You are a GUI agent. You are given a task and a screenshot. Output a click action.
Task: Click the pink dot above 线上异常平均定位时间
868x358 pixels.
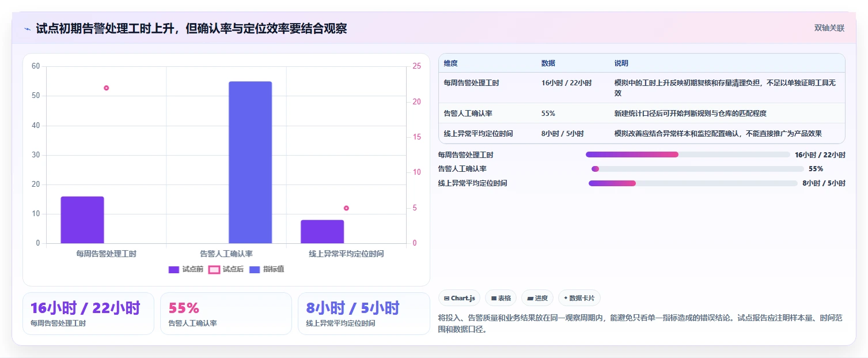pyautogui.click(x=346, y=208)
